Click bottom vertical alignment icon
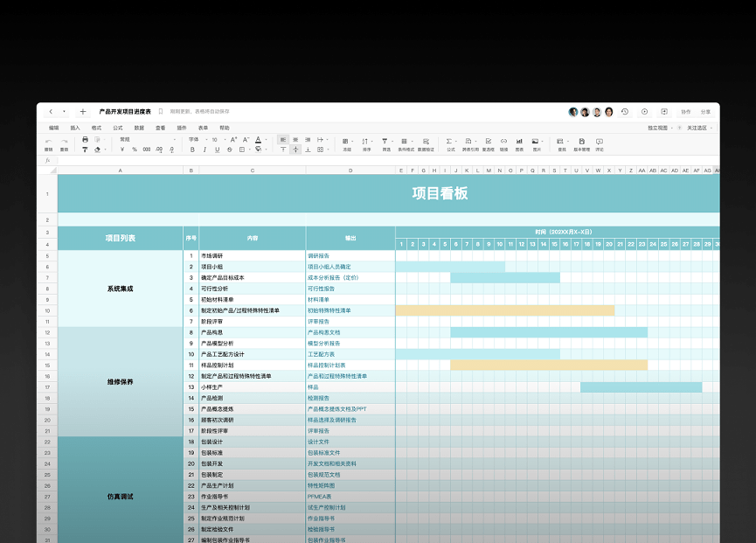 coord(308,150)
